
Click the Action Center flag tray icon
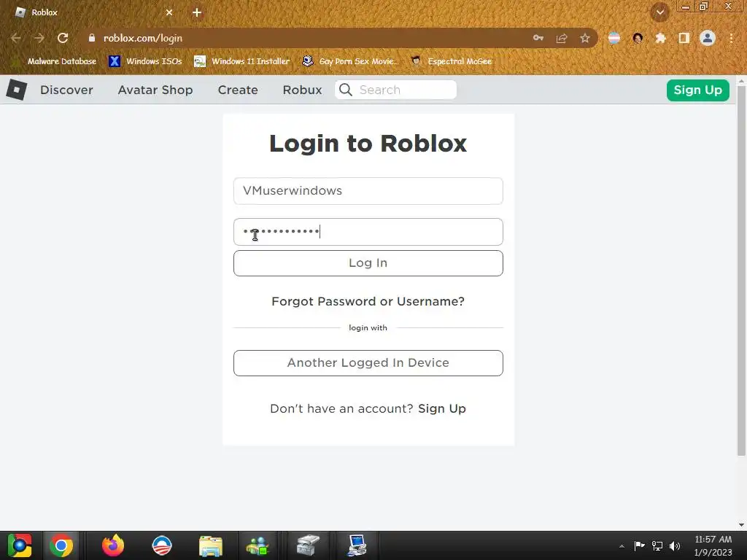pyautogui.click(x=639, y=545)
